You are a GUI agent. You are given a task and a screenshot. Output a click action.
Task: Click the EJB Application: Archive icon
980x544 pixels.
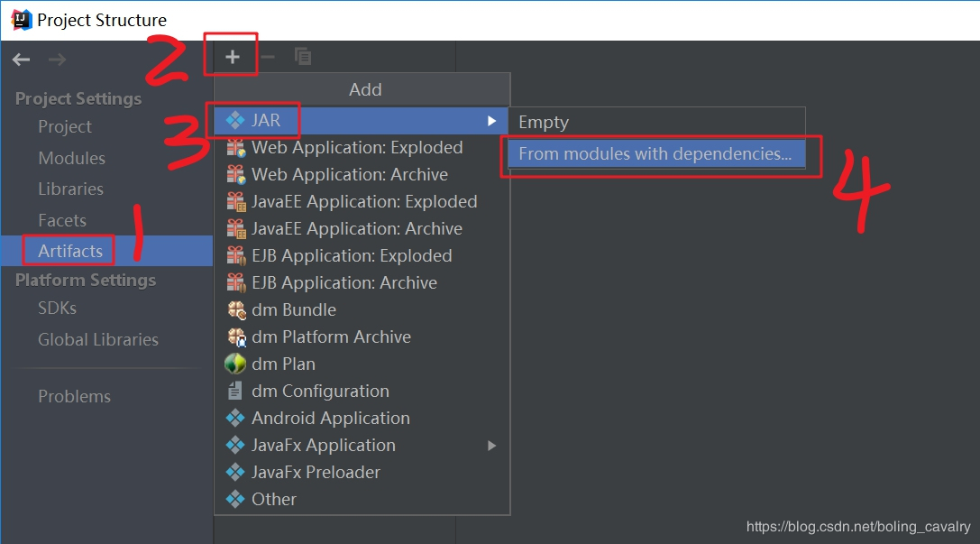tap(235, 282)
